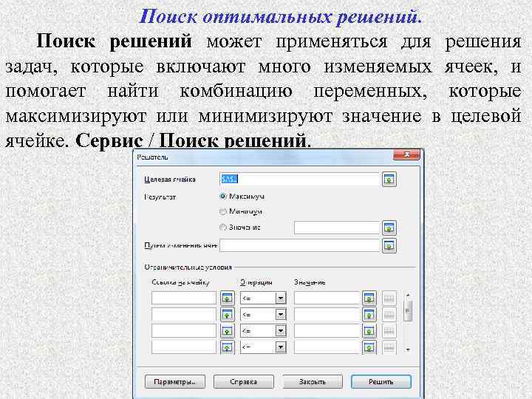This screenshot has width=532, height=399.
Task: Click shrink icon for Путем изменения ячеек
Action: (x=389, y=245)
